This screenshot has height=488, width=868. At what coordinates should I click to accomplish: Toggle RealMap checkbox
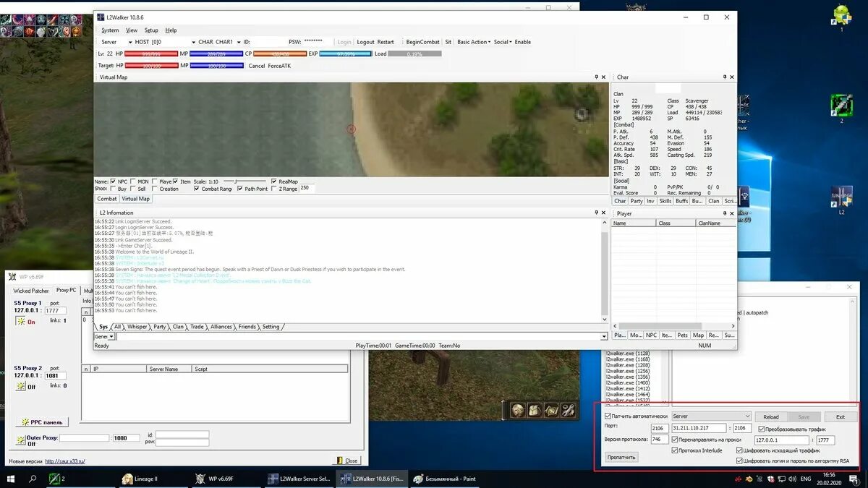(273, 181)
